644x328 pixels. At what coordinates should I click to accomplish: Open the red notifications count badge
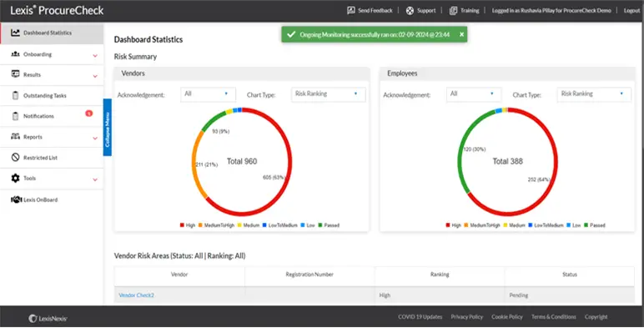point(88,114)
